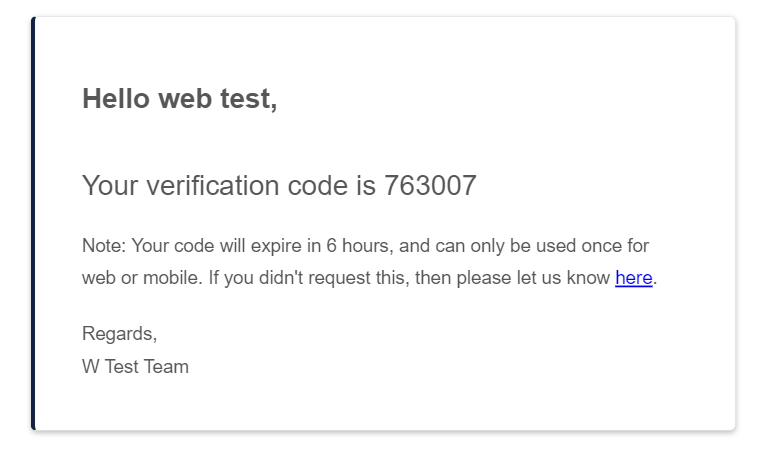765x465 pixels.
Task: Click the "W Test Team" signature
Action: tap(135, 366)
